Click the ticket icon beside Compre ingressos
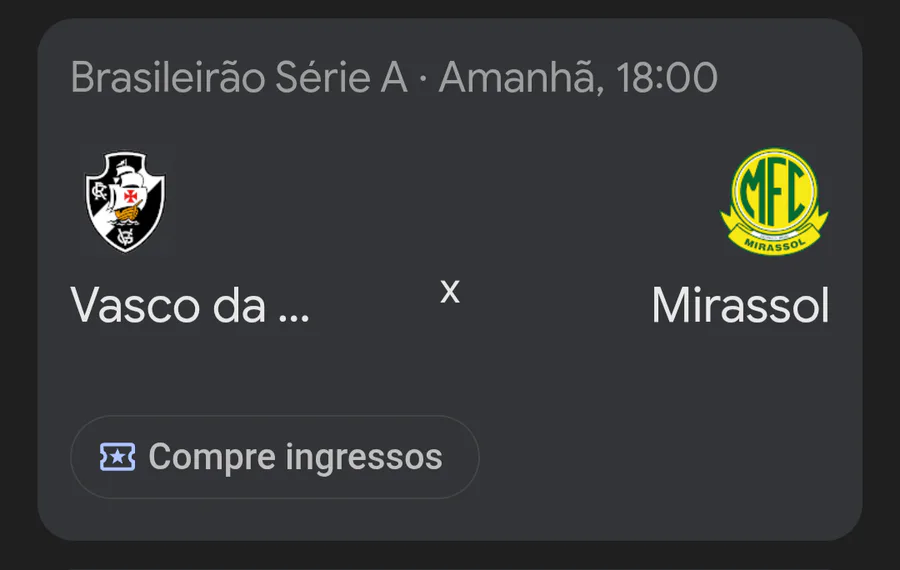This screenshot has width=900, height=570. pyautogui.click(x=118, y=457)
